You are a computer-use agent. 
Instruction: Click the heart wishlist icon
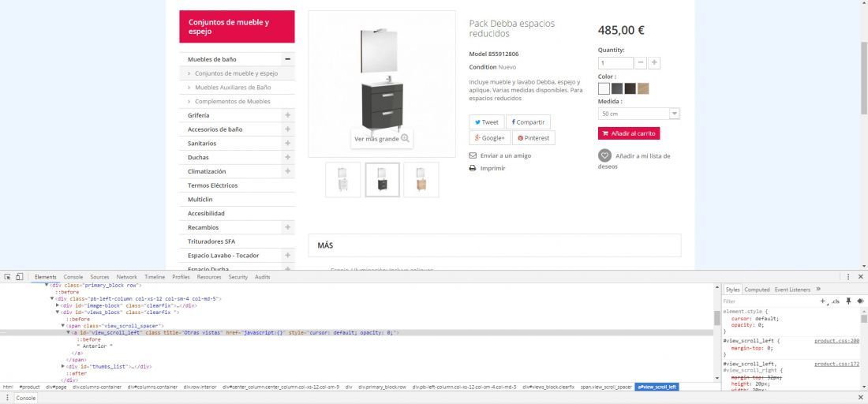point(604,155)
